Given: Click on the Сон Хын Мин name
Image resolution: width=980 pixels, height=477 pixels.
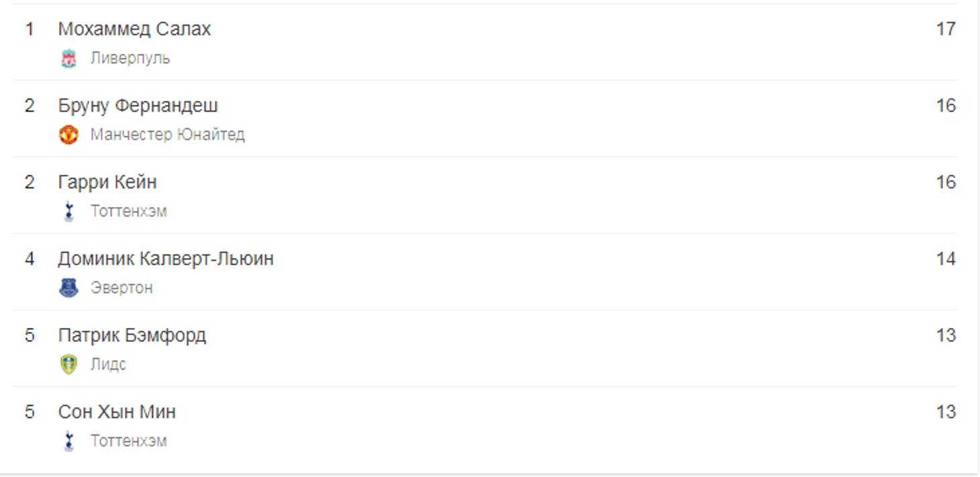Looking at the screenshot, I should [117, 412].
